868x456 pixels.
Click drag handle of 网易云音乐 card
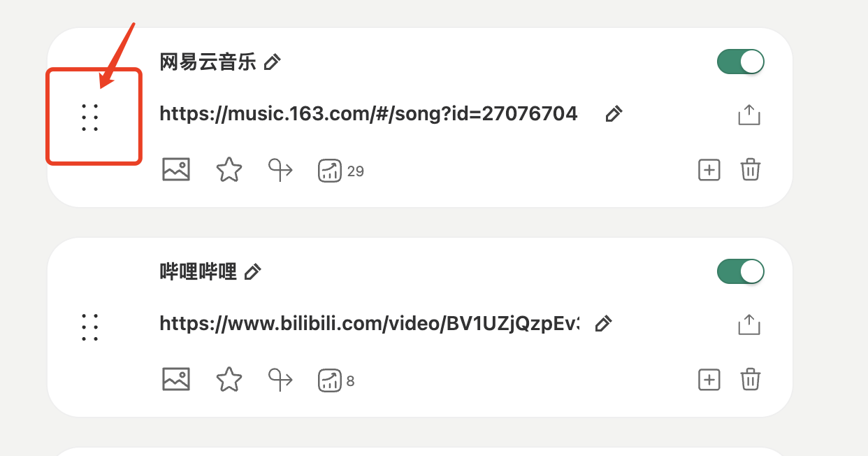pos(89,117)
